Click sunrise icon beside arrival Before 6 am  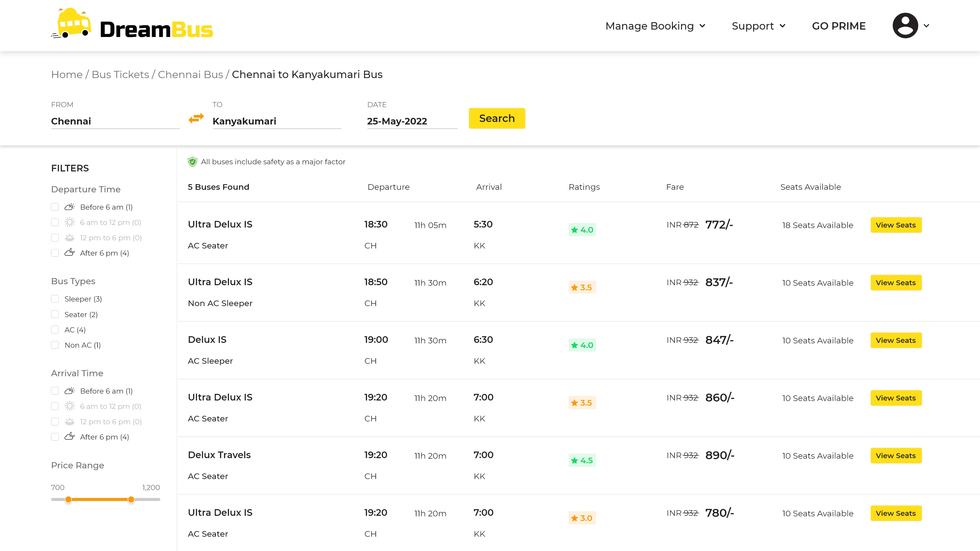(70, 391)
